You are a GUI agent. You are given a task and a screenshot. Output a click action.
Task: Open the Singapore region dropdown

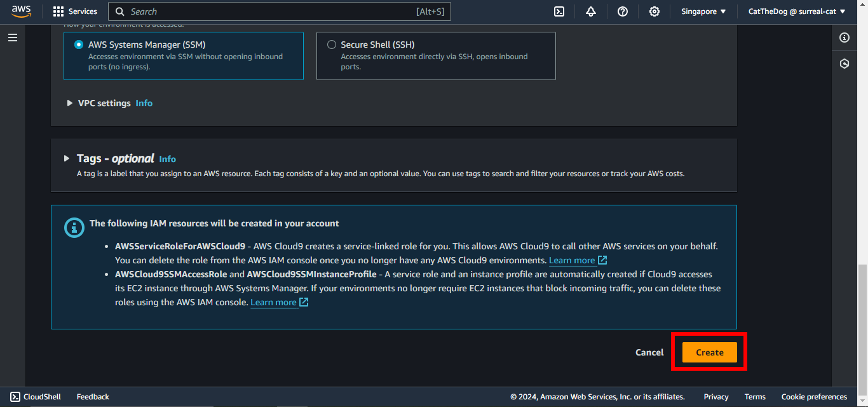pyautogui.click(x=703, y=11)
